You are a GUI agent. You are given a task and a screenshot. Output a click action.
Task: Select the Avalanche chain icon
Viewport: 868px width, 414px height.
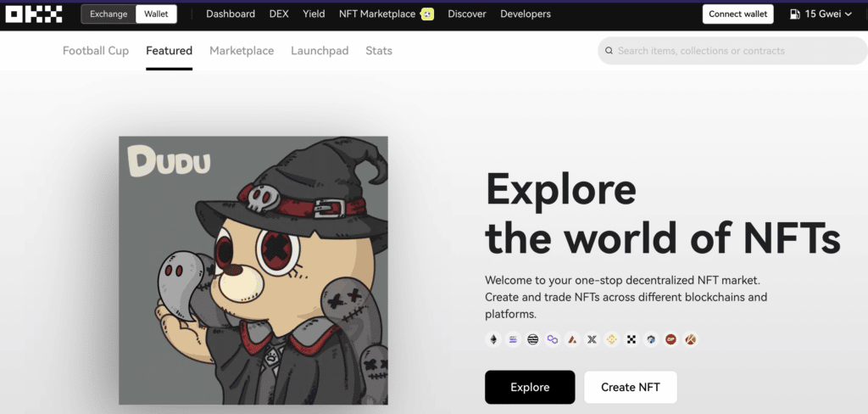pyautogui.click(x=573, y=339)
